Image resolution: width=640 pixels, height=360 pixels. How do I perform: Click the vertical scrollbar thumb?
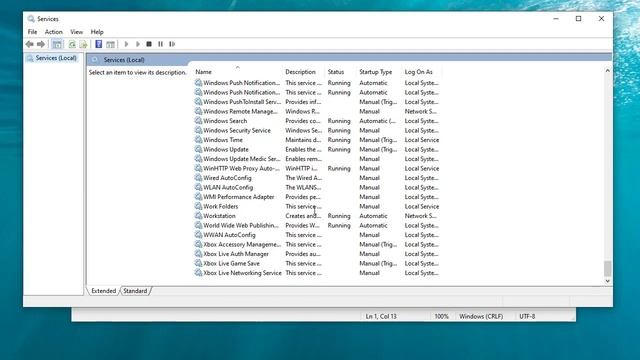(x=607, y=269)
